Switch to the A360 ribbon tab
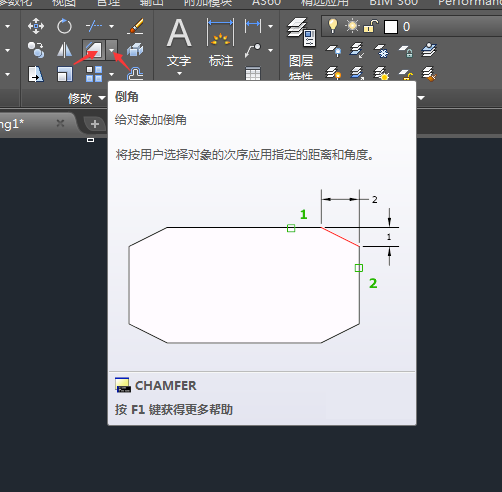This screenshot has width=502, height=492. click(x=266, y=3)
